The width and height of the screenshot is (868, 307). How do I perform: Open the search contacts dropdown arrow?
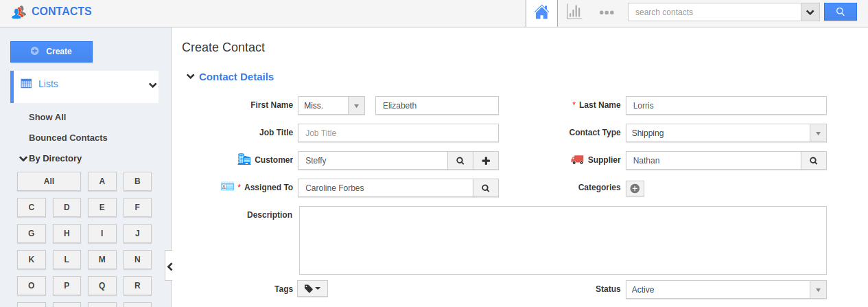click(810, 12)
